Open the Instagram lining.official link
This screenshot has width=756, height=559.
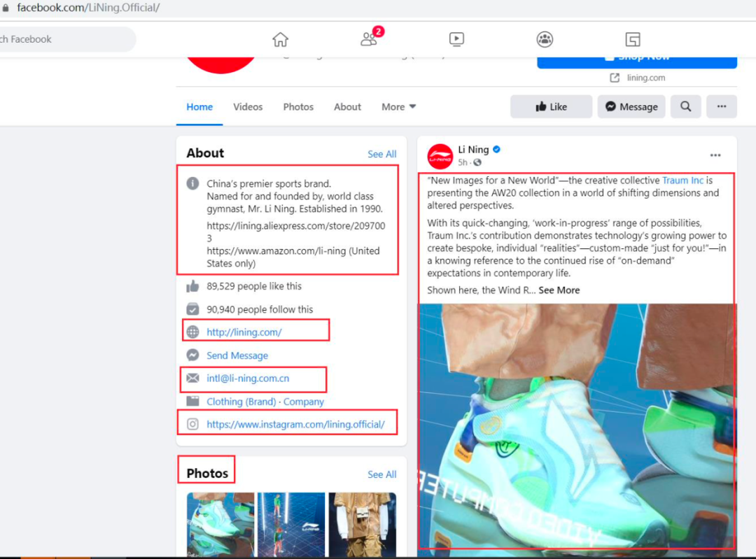295,425
